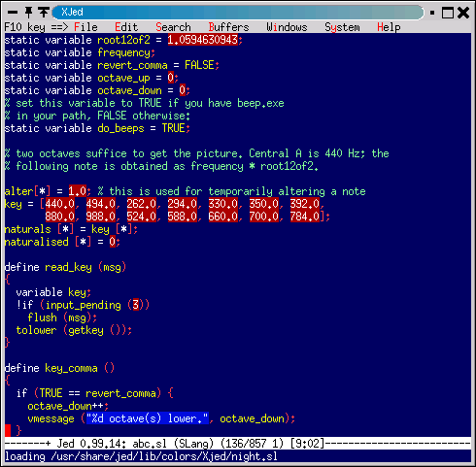476x467 pixels.
Task: Click the XJed title bar
Action: point(238,13)
